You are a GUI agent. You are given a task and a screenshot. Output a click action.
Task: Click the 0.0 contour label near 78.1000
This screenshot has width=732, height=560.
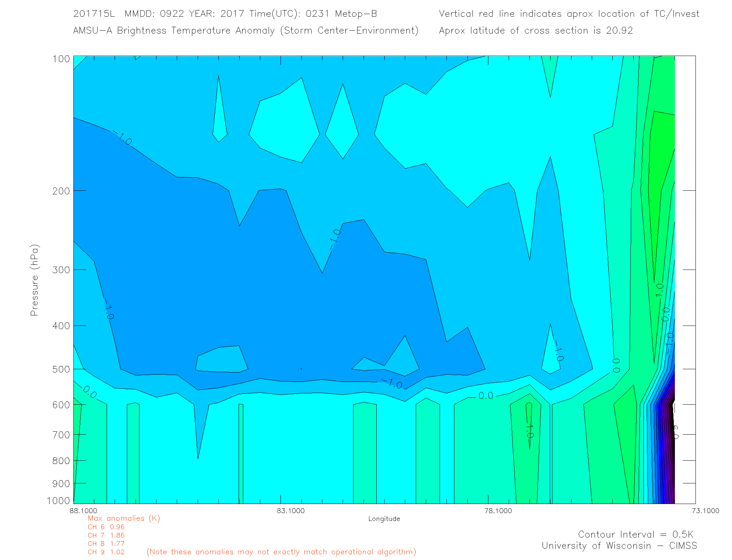point(485,396)
